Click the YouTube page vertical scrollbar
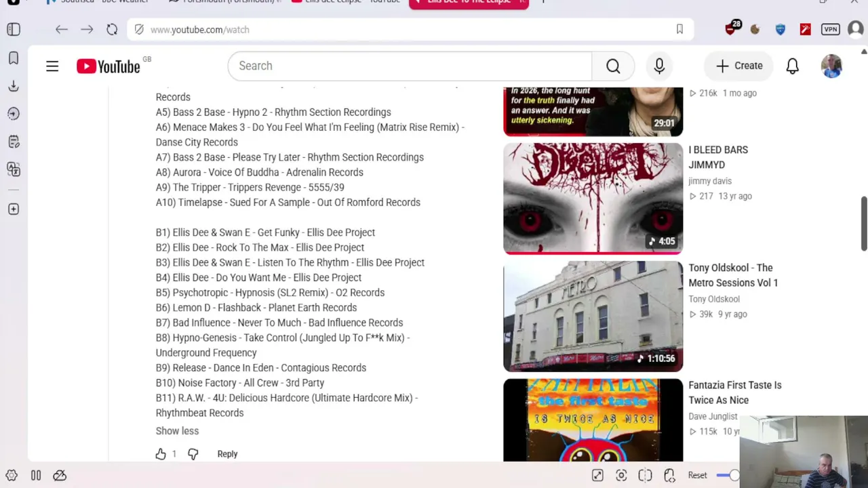Screen dimensions: 868x488 tap(864, 224)
